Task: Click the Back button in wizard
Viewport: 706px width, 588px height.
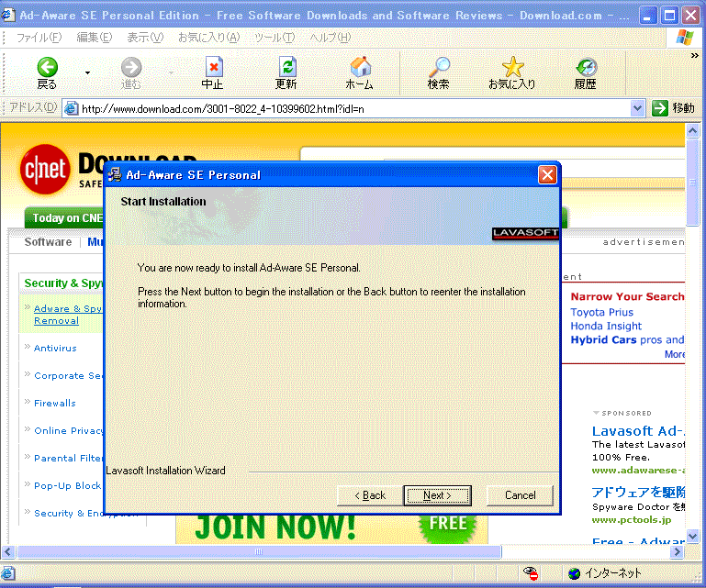Action: tap(370, 495)
